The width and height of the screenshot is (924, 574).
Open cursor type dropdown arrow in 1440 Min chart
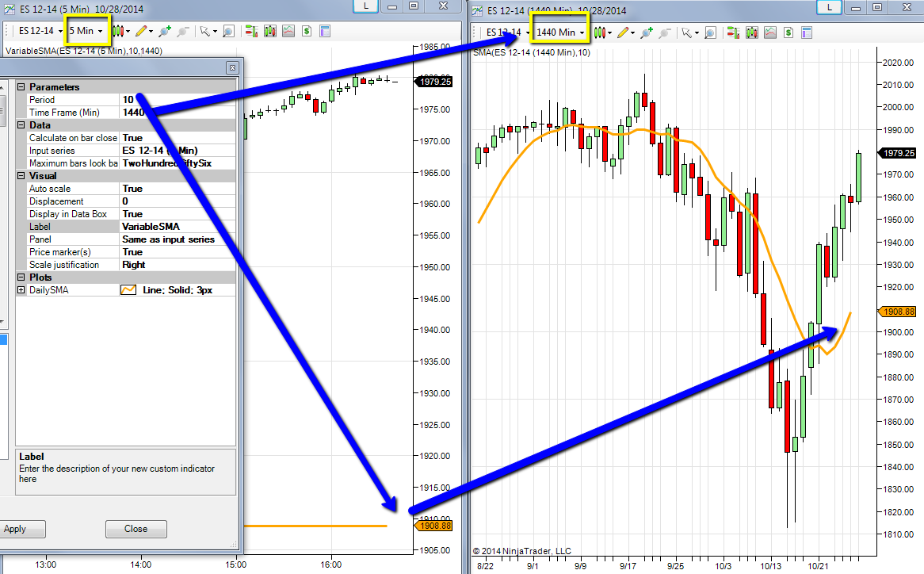pyautogui.click(x=697, y=33)
